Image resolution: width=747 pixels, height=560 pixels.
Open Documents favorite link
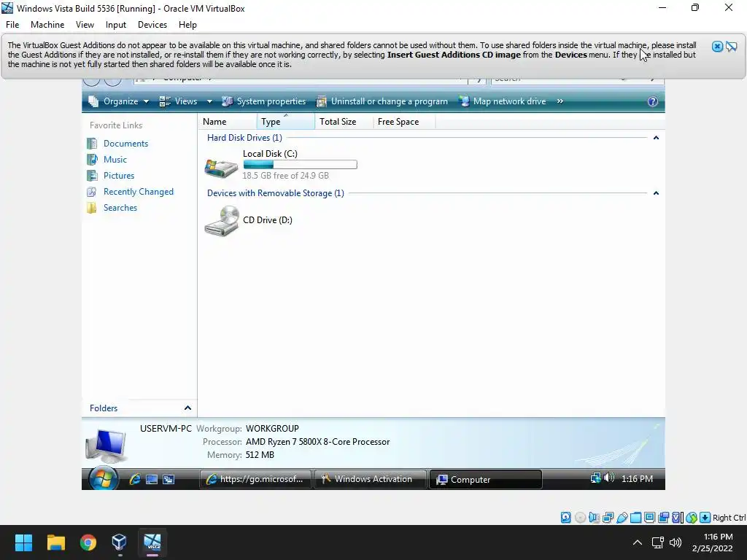tap(125, 144)
